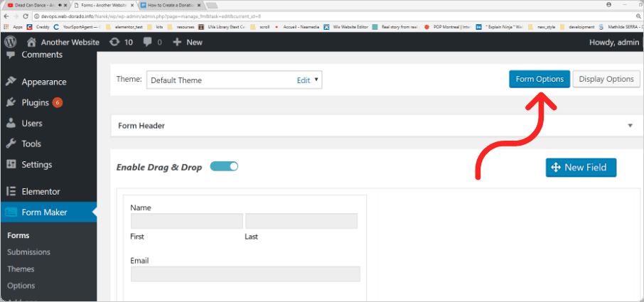Image resolution: width=644 pixels, height=302 pixels.
Task: Close the Forms - Another Website tab
Action: click(133, 6)
